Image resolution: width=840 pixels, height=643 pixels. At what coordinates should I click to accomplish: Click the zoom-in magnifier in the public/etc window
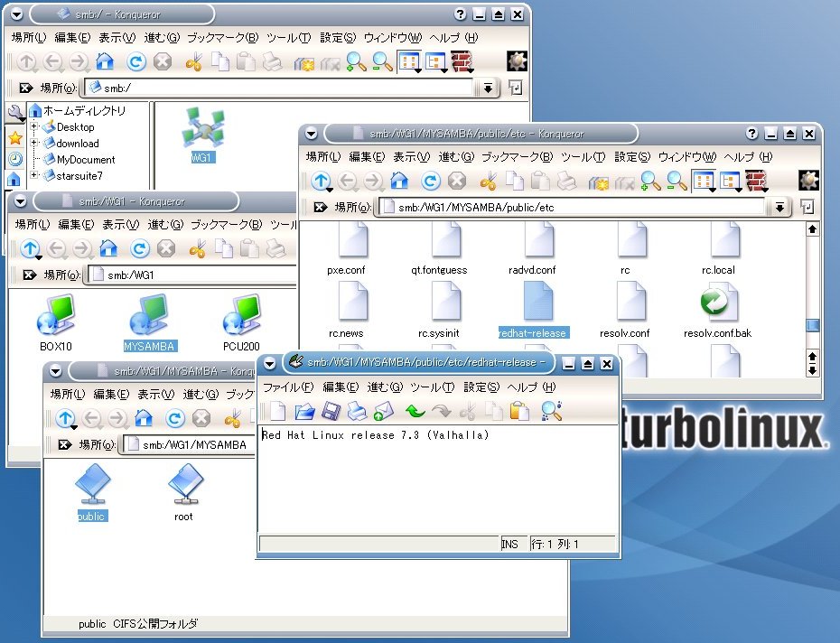[x=650, y=182]
